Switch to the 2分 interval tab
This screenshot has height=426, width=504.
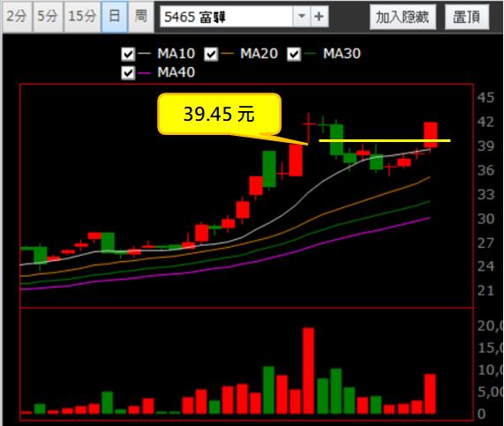point(17,17)
